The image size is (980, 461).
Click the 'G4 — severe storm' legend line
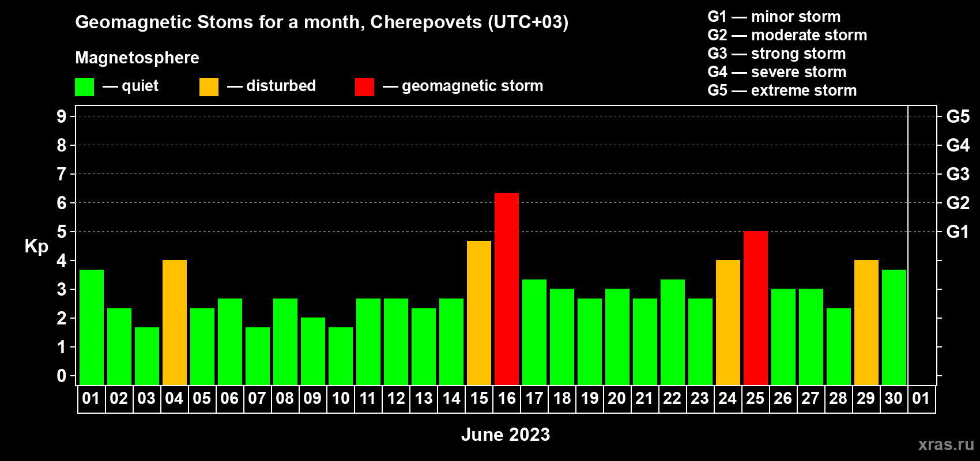(x=777, y=72)
